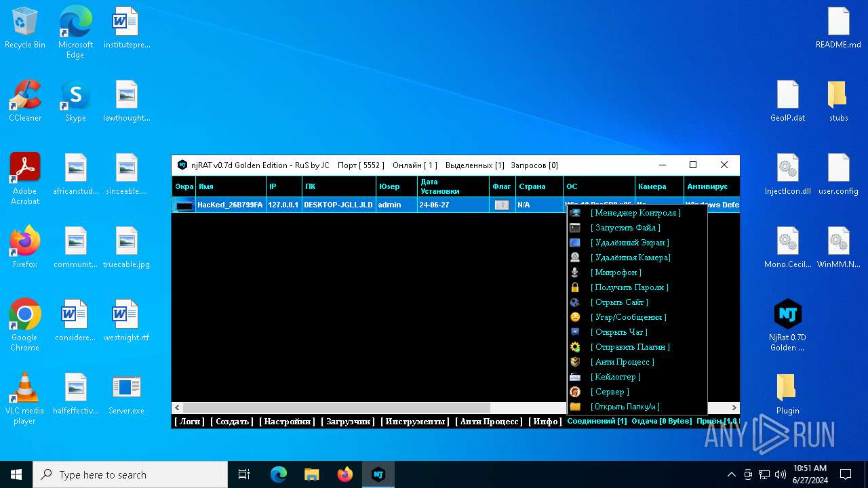Click the njRAT icon in the taskbar

378,474
